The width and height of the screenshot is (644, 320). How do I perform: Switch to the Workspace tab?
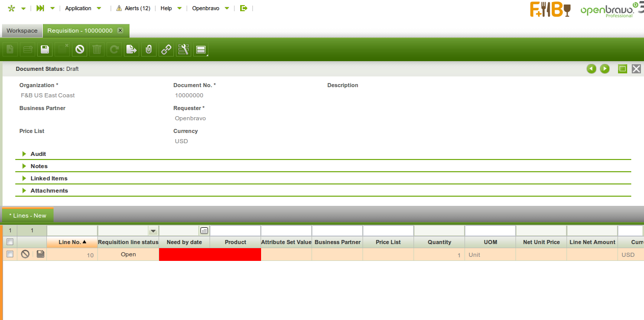pyautogui.click(x=22, y=31)
